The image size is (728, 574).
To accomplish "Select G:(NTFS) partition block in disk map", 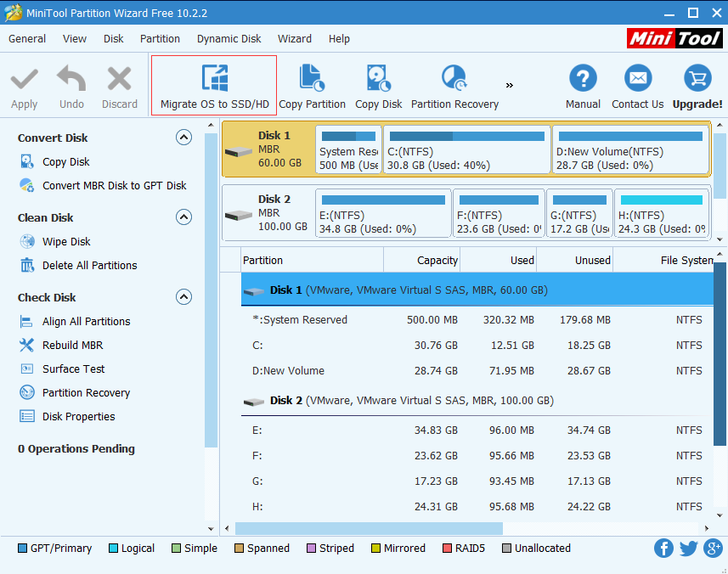I will tap(579, 213).
